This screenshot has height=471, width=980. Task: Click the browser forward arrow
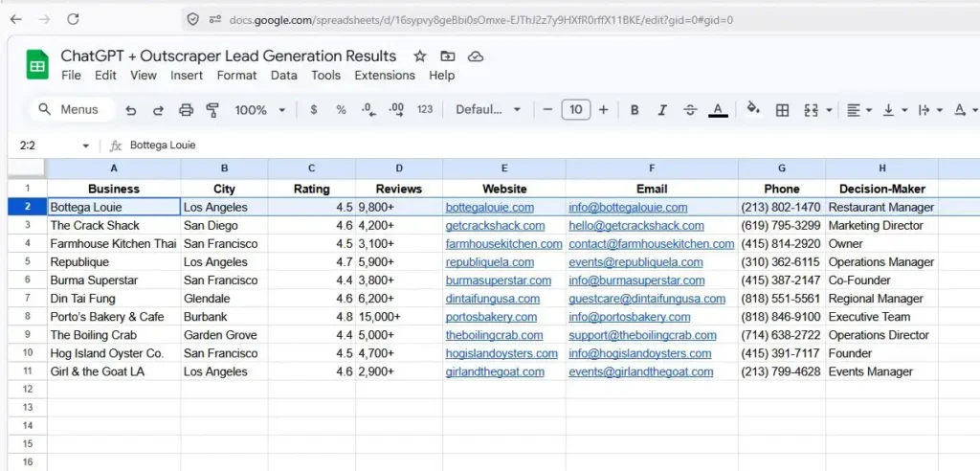point(44,19)
